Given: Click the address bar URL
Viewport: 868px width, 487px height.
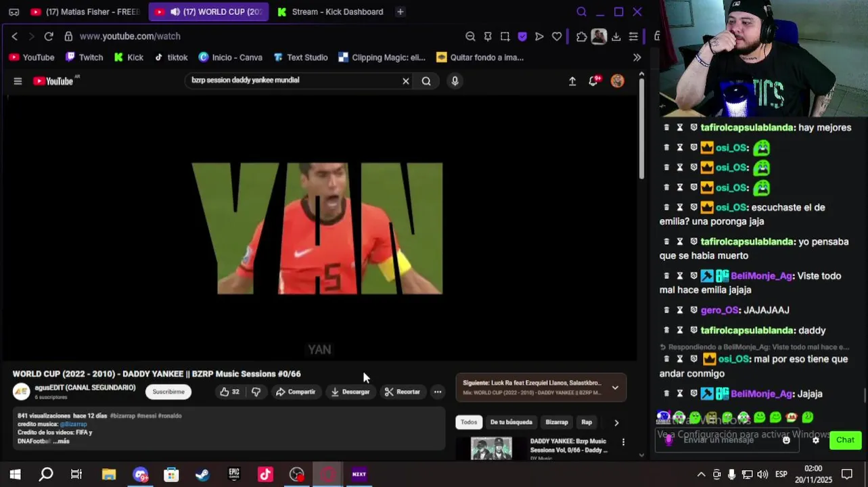Looking at the screenshot, I should click(x=130, y=36).
